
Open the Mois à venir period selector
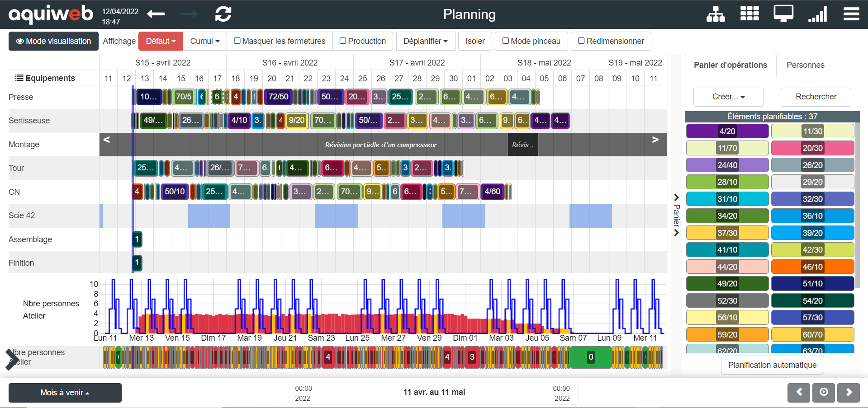(65, 393)
